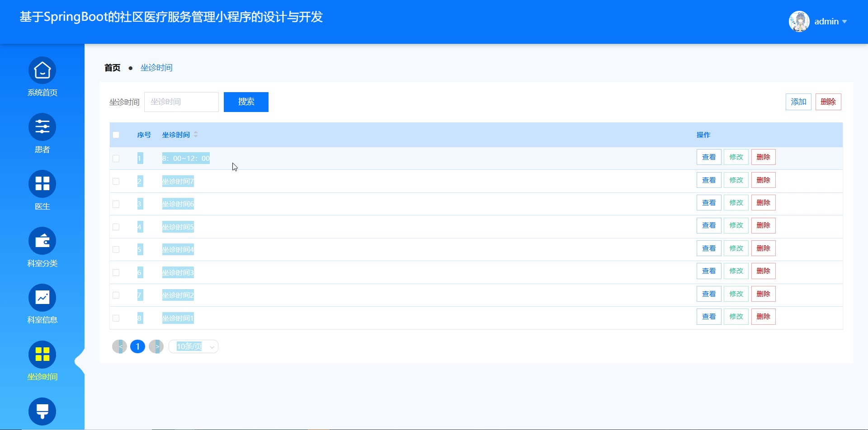Open the 医生 sidebar icon
The image size is (868, 430).
point(42,184)
